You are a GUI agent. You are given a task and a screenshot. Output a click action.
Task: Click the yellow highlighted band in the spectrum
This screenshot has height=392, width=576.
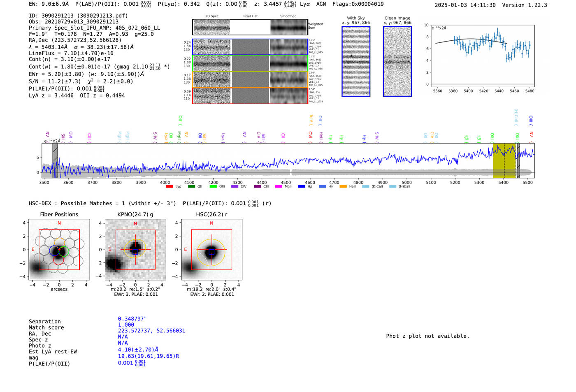pos(504,160)
